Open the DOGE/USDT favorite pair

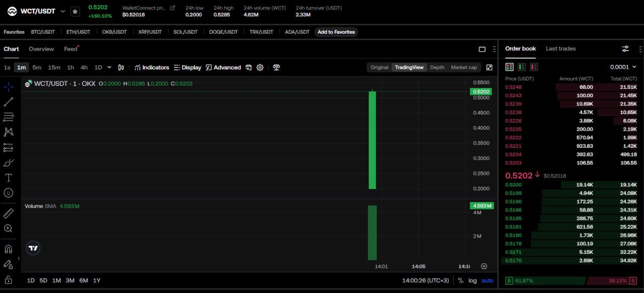click(x=223, y=32)
